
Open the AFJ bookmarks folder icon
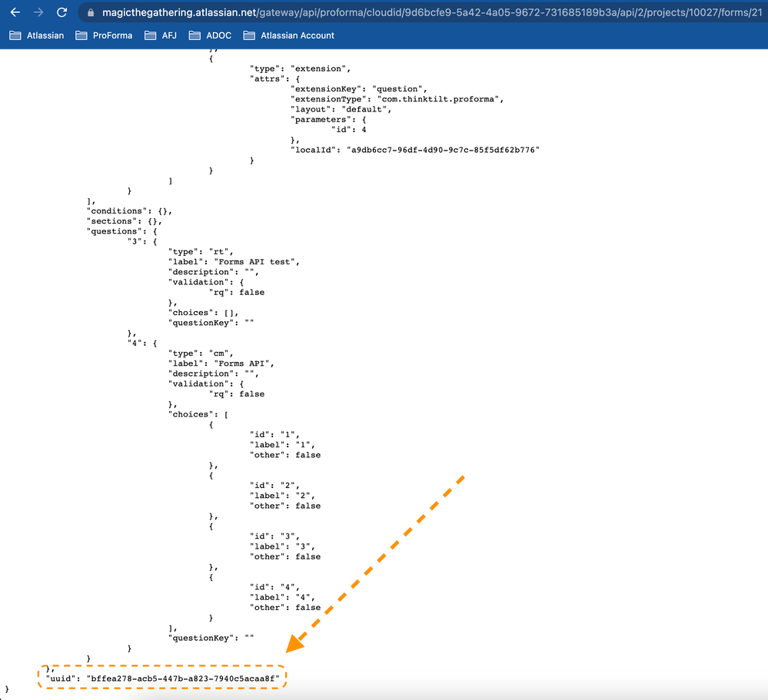(149, 35)
